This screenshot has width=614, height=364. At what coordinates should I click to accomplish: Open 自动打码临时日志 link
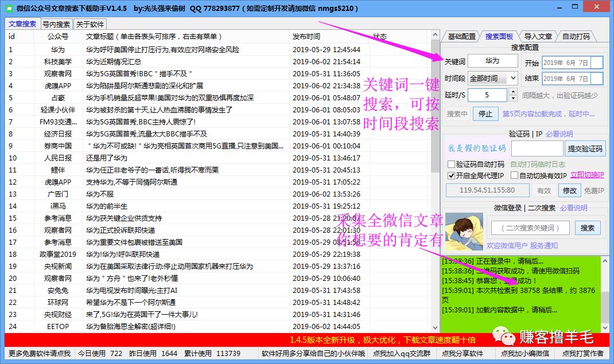point(538,164)
